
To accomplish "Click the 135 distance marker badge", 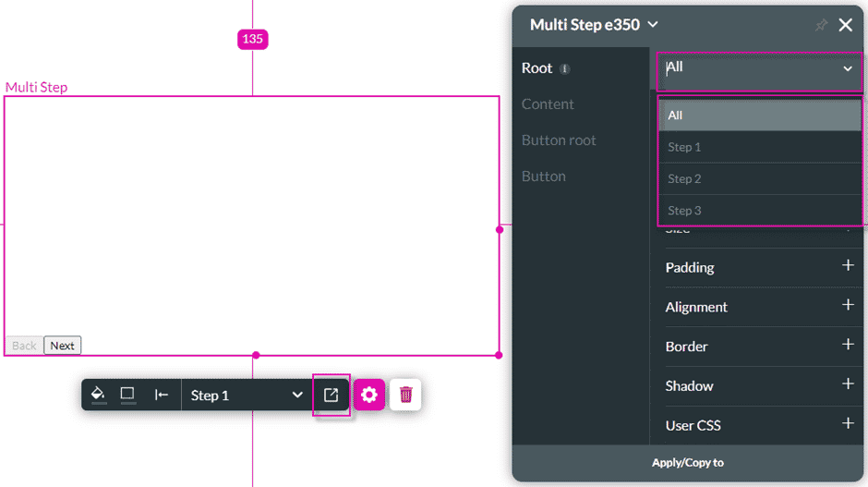I will pyautogui.click(x=252, y=40).
